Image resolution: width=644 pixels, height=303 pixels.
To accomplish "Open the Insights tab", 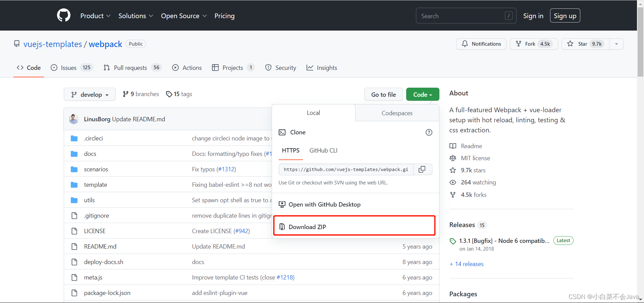I will point(322,68).
